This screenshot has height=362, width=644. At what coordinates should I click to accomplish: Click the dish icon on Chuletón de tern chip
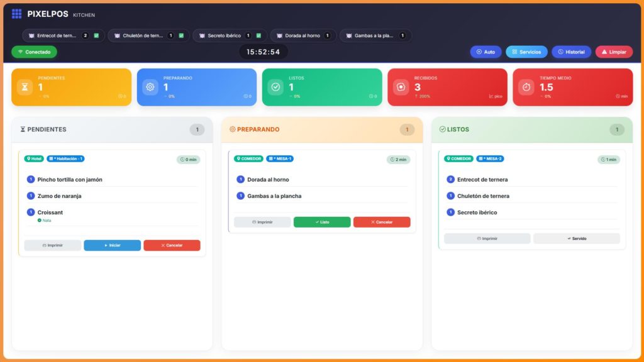117,36
